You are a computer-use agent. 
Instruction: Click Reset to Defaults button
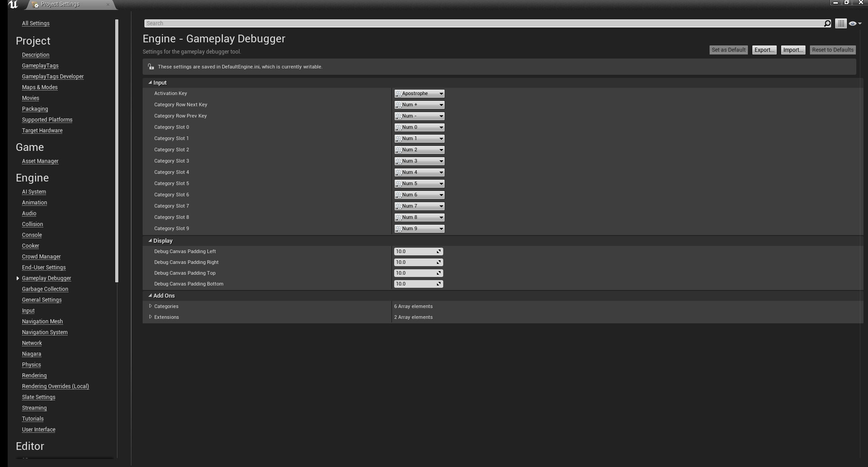(832, 50)
